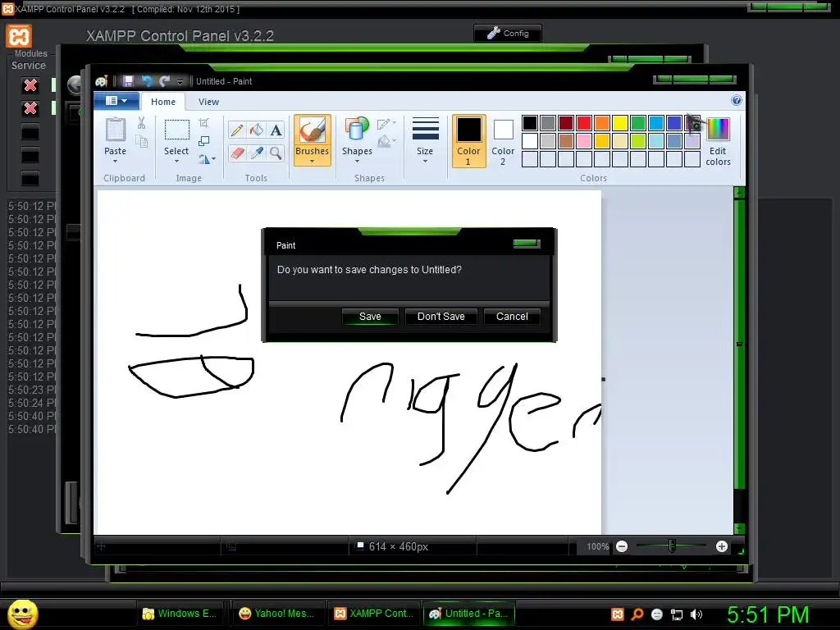This screenshot has height=630, width=840.
Task: Cancel the save changes dialog
Action: point(512,317)
